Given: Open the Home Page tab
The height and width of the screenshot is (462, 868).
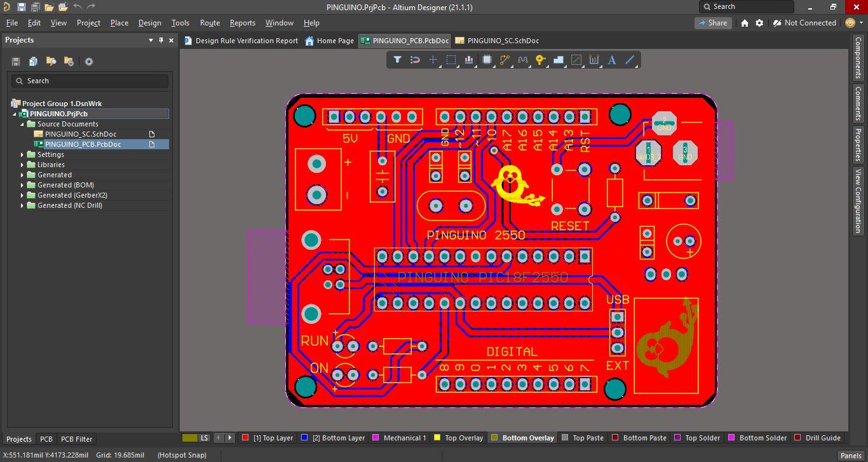Looking at the screenshot, I should click(329, 41).
